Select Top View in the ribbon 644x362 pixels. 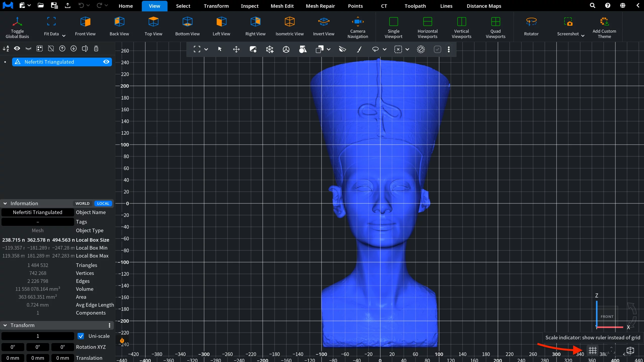(x=153, y=22)
